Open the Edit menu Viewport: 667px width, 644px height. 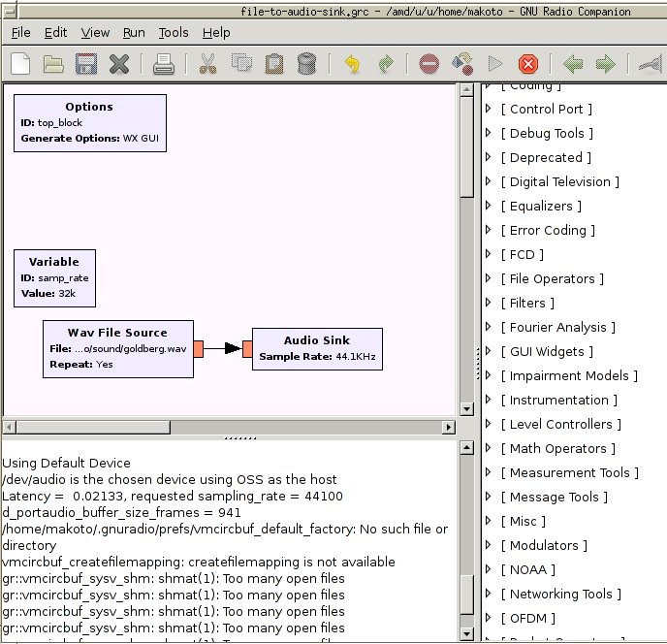(55, 32)
